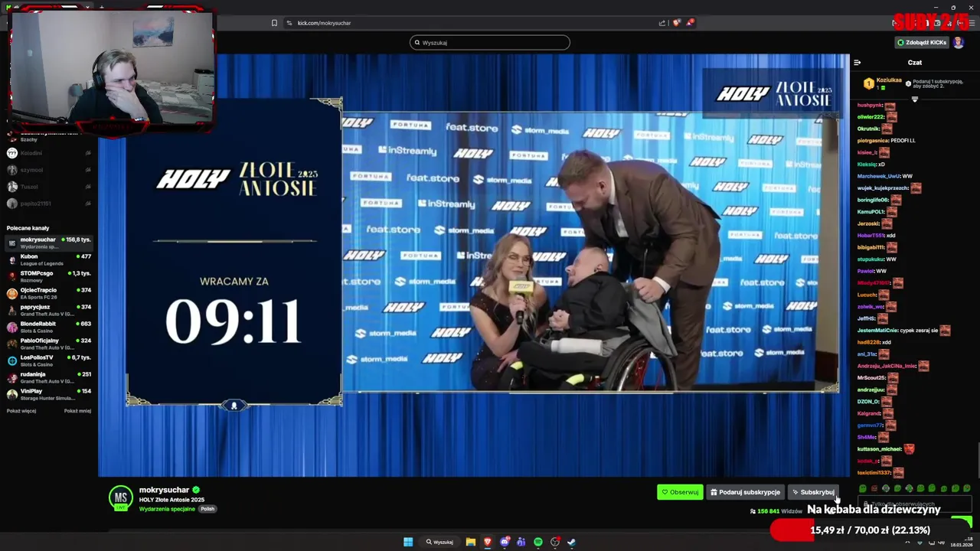The height and width of the screenshot is (551, 980).
Task: Open offline followed channel szymool
Action: tap(49, 170)
